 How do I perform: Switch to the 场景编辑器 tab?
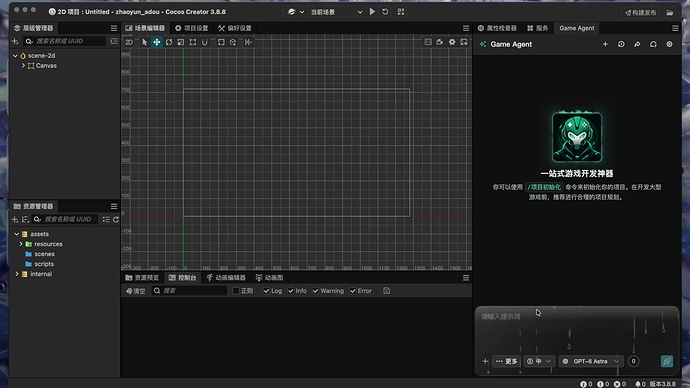(x=145, y=28)
